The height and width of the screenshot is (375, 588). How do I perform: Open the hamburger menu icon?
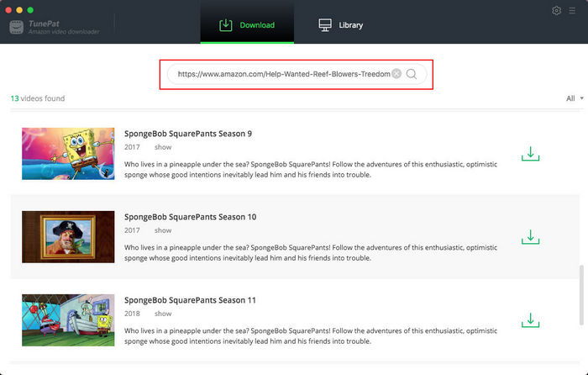[x=574, y=11]
